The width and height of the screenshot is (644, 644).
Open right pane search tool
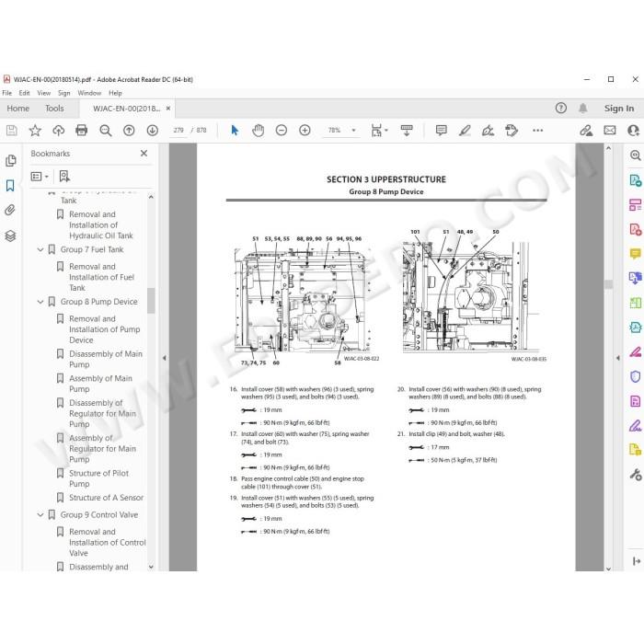click(x=636, y=155)
